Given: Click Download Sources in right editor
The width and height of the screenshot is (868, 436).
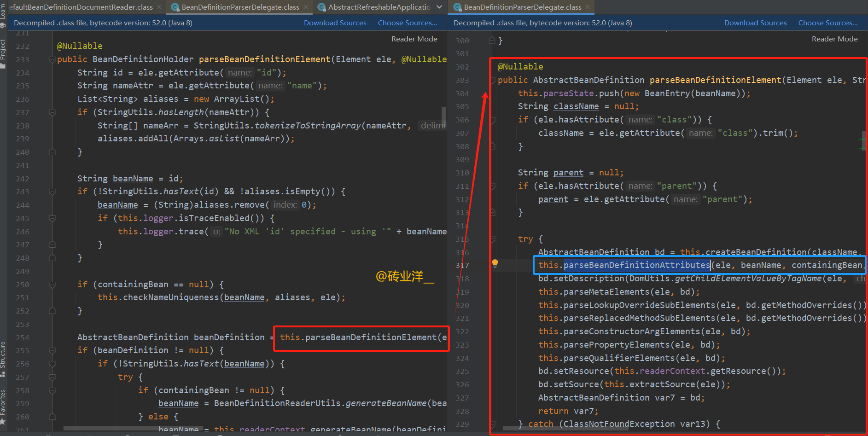Looking at the screenshot, I should 756,23.
